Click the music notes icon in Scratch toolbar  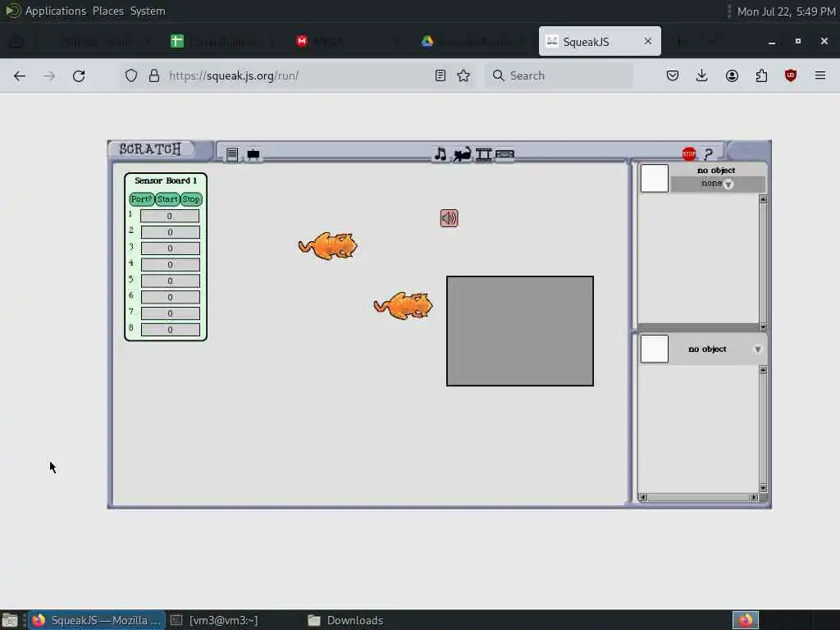pos(441,154)
